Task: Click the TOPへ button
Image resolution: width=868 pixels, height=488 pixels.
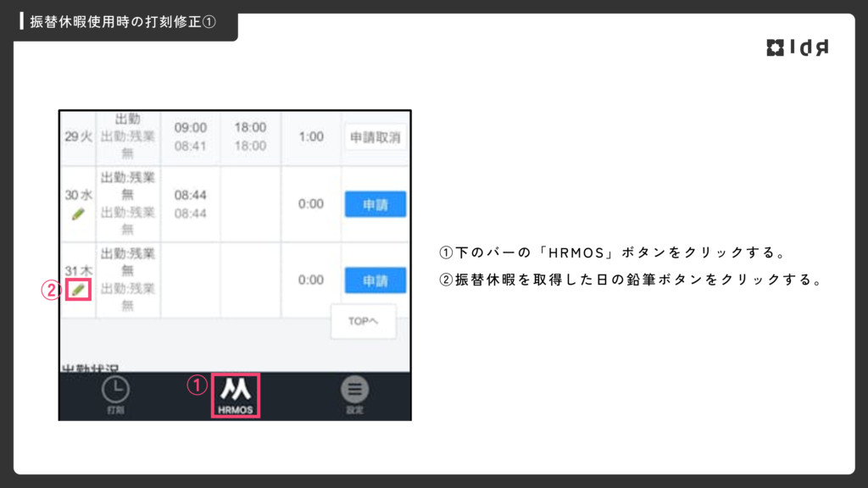Action: tap(363, 322)
